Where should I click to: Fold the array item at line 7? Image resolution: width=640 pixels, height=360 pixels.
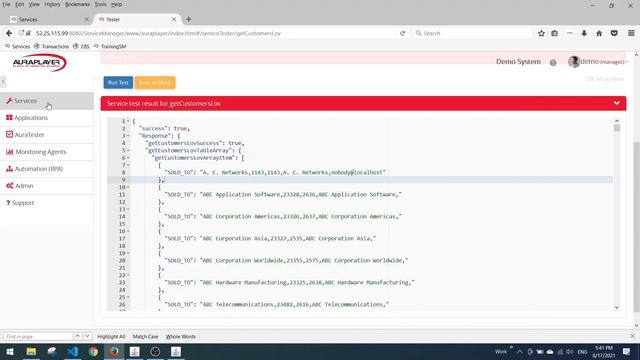[x=128, y=165]
